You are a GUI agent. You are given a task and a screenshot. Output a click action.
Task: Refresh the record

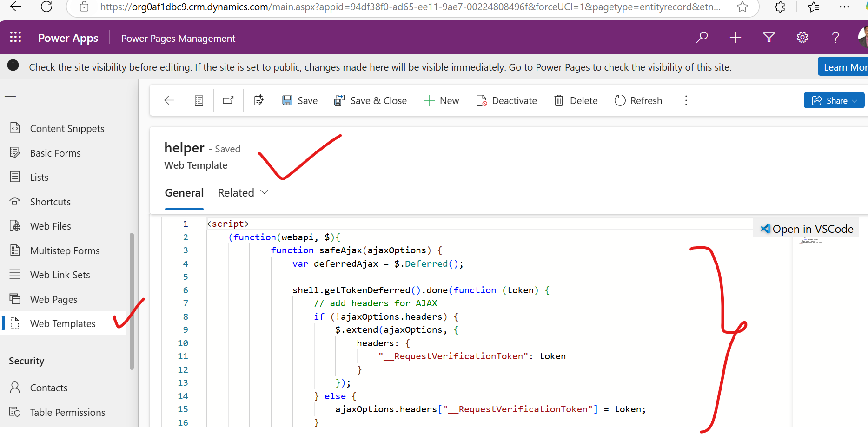click(x=638, y=100)
